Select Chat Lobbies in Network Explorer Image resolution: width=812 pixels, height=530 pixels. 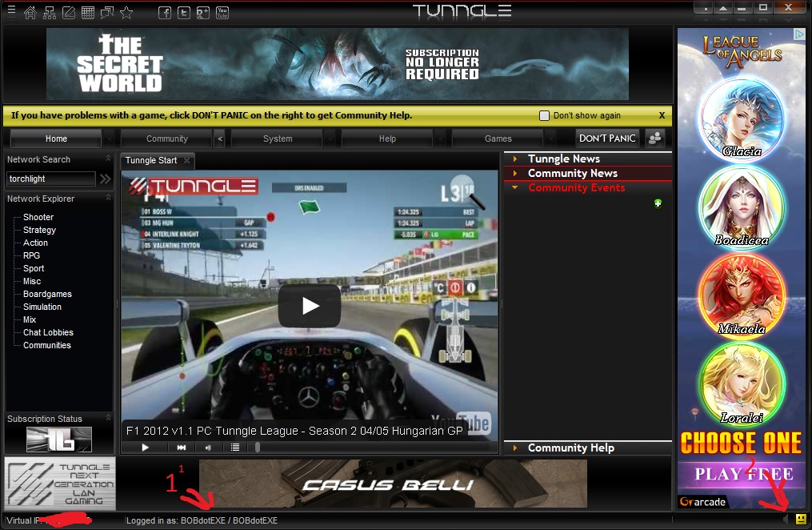click(48, 332)
